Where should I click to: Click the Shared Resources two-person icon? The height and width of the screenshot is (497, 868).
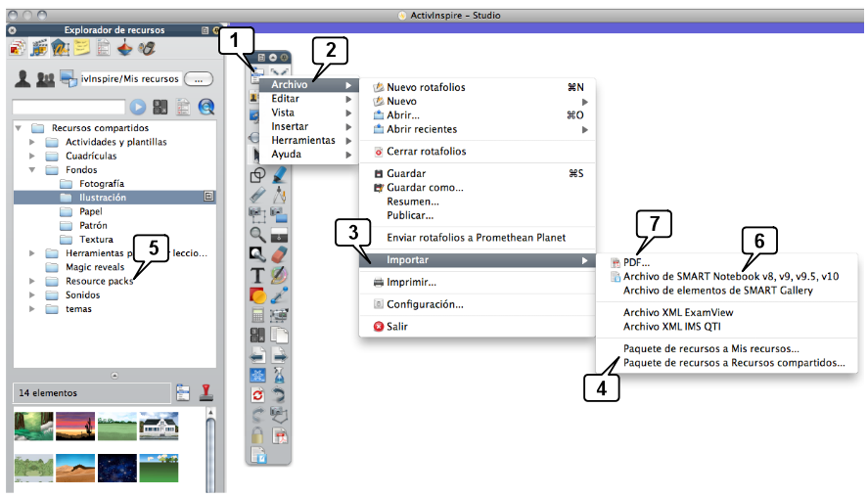(44, 79)
